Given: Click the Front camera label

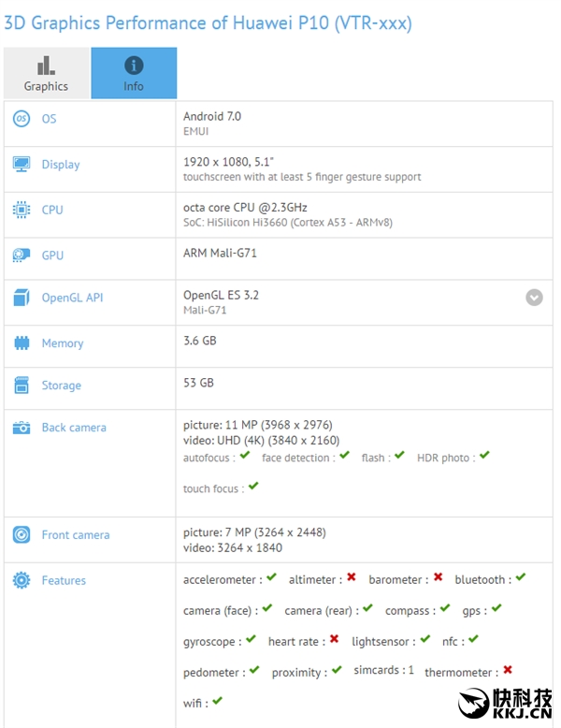Looking at the screenshot, I should pos(76,535).
